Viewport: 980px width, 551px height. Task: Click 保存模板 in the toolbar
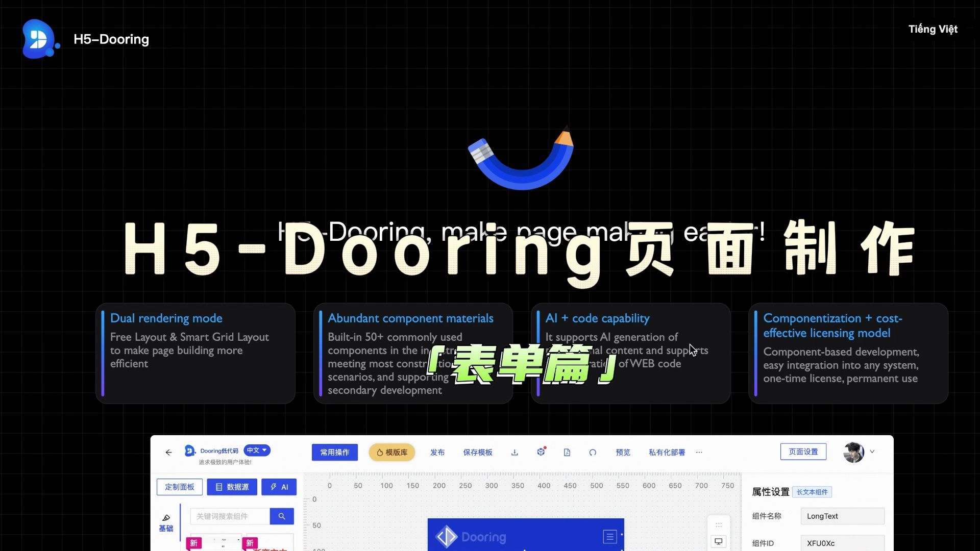(x=478, y=453)
